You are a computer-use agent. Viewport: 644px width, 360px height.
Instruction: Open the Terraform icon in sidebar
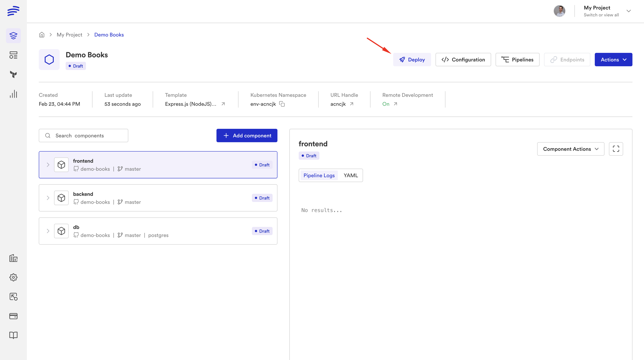(13, 74)
